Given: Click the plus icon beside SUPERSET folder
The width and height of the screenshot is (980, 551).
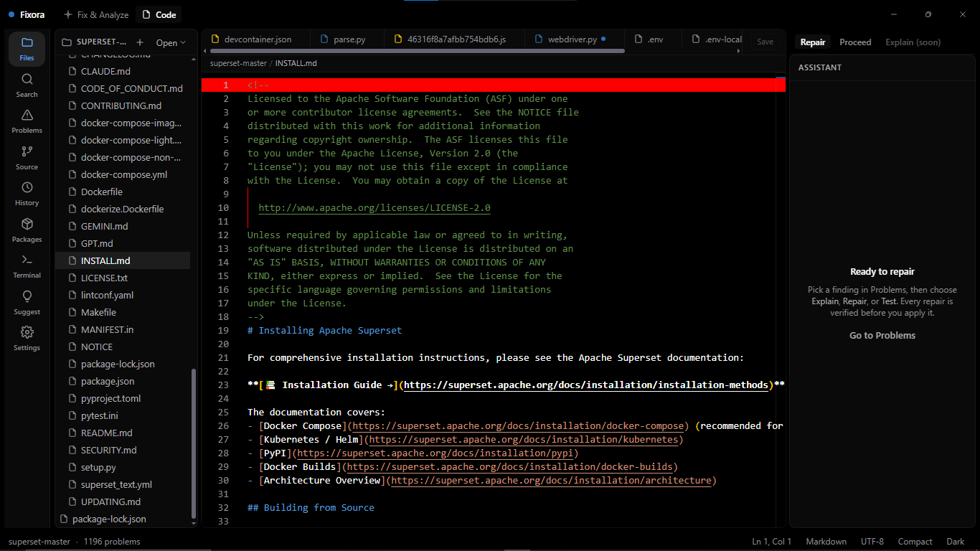Looking at the screenshot, I should [x=140, y=42].
